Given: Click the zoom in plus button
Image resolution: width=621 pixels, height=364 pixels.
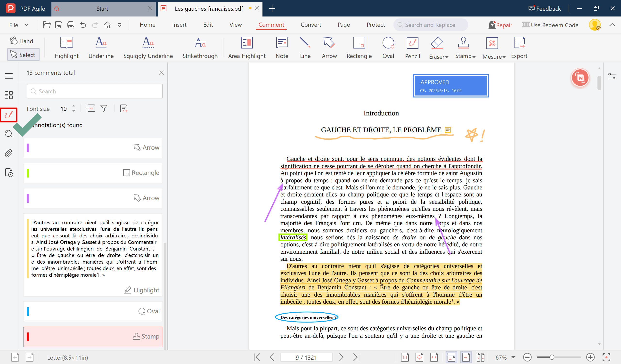Looking at the screenshot, I should (x=590, y=357).
